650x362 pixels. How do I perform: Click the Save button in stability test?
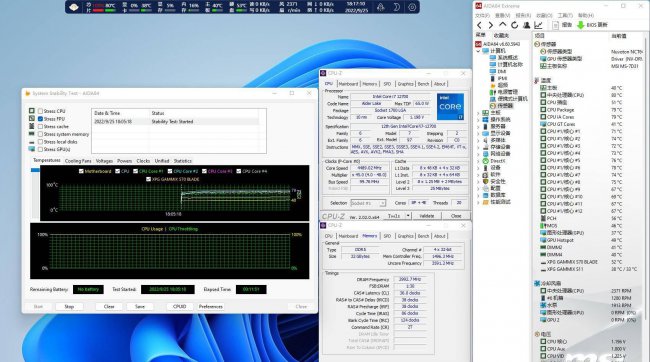click(x=140, y=306)
